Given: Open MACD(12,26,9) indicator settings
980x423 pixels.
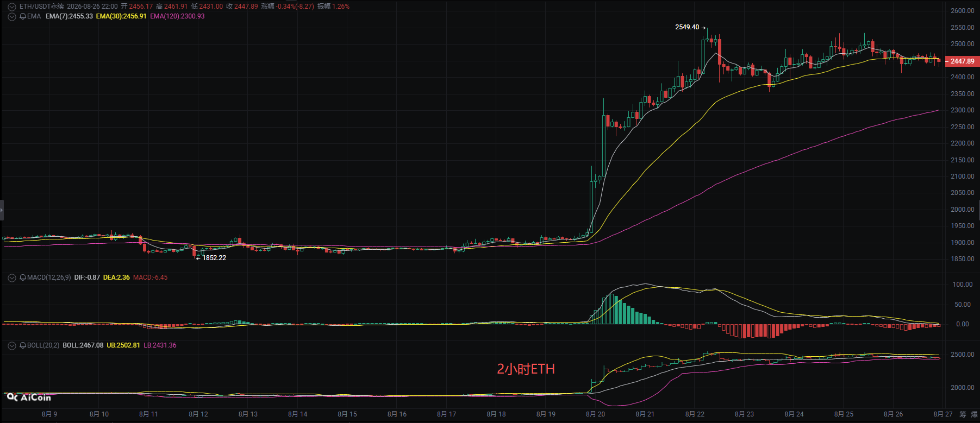Looking at the screenshot, I should [x=49, y=277].
